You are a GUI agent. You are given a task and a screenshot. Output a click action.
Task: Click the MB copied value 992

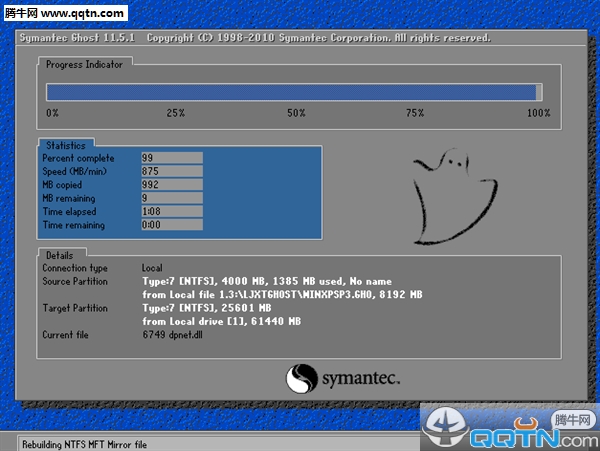(172, 184)
